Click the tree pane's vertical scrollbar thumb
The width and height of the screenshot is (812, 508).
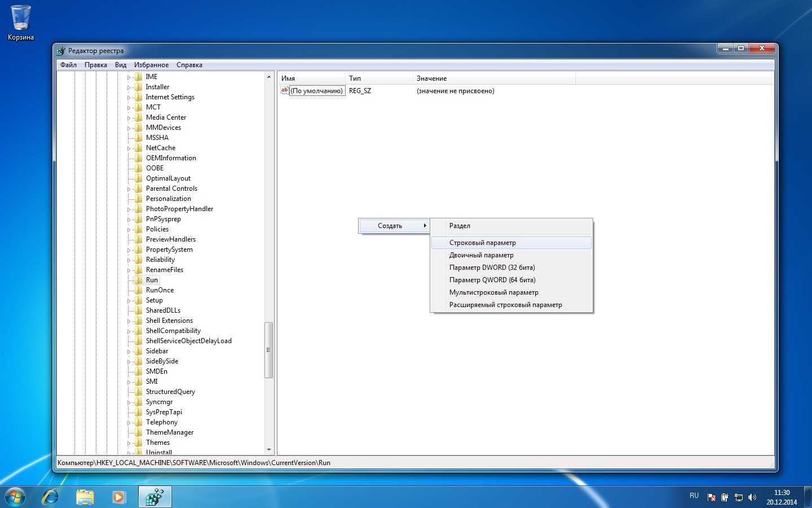(x=268, y=350)
